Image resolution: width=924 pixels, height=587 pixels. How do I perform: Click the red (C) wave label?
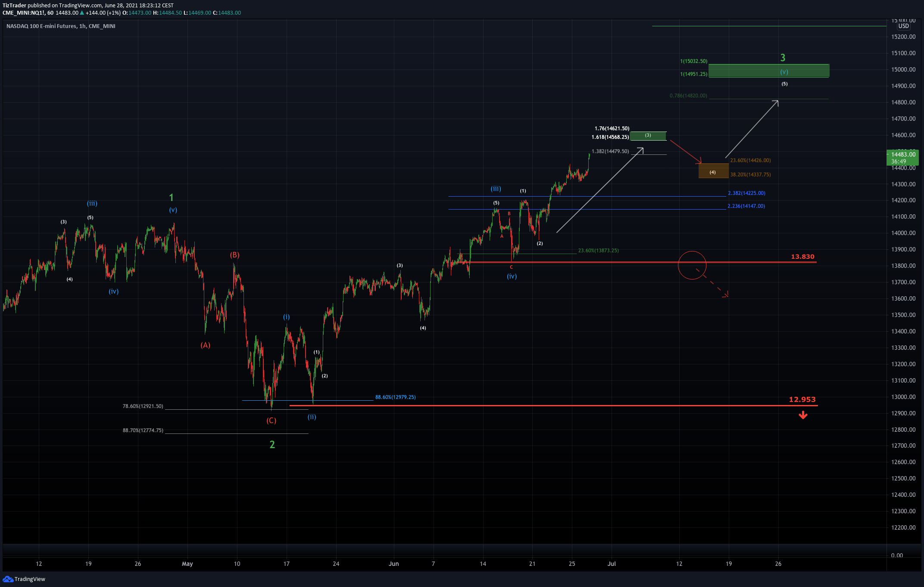(x=271, y=421)
